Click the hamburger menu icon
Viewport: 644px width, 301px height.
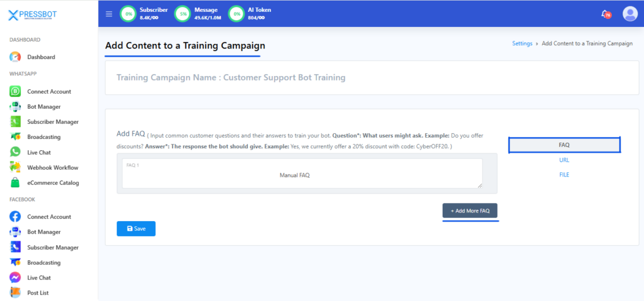109,14
